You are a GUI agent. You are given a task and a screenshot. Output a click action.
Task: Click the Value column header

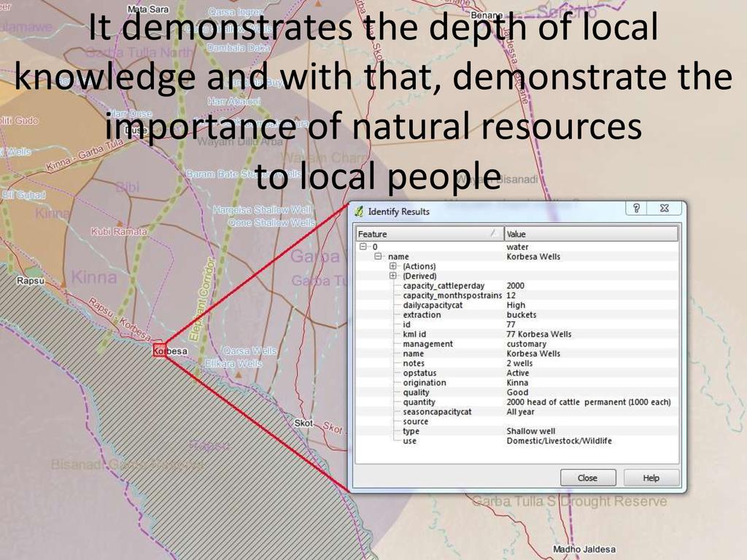(x=591, y=234)
